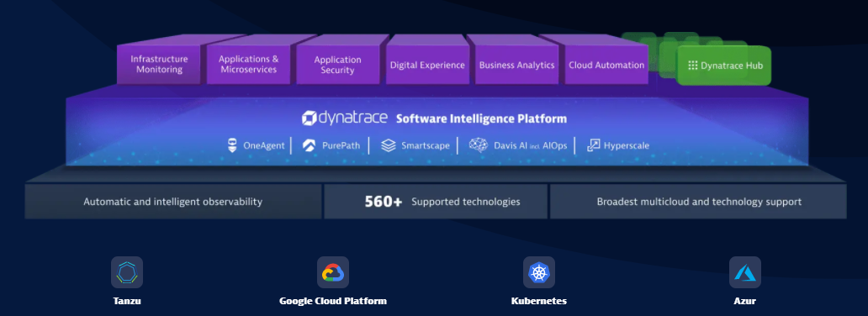Click the Dynatrace logo mark

[x=309, y=118]
